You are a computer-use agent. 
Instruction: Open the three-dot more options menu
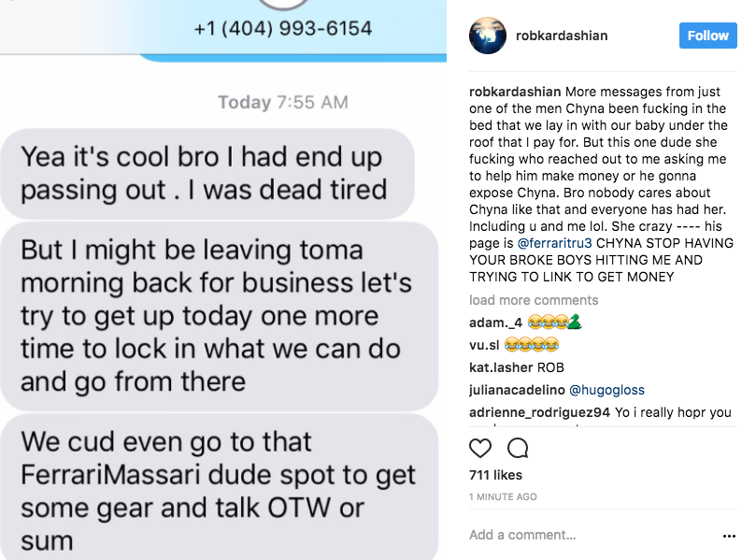[729, 536]
